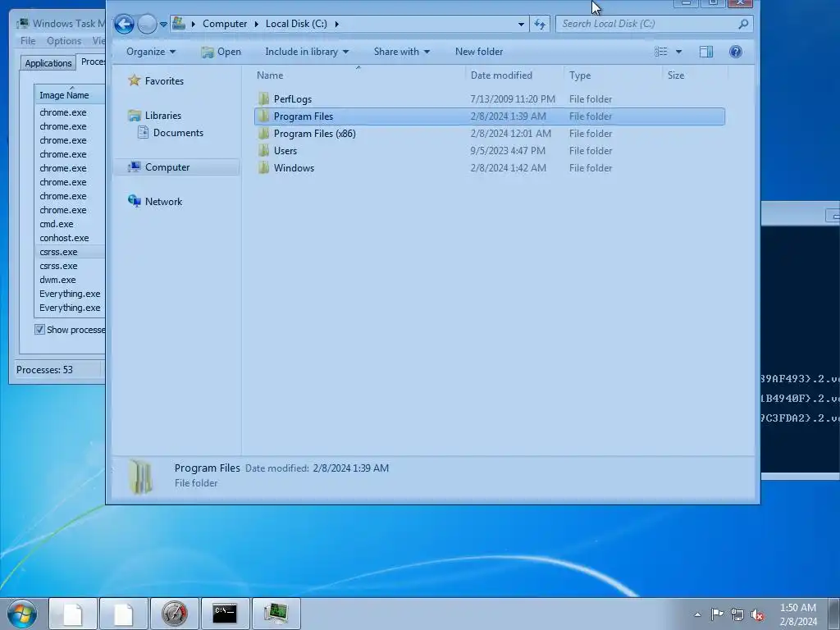Open the view options dropdown arrow
Image resolution: width=840 pixels, height=630 pixels.
(678, 52)
